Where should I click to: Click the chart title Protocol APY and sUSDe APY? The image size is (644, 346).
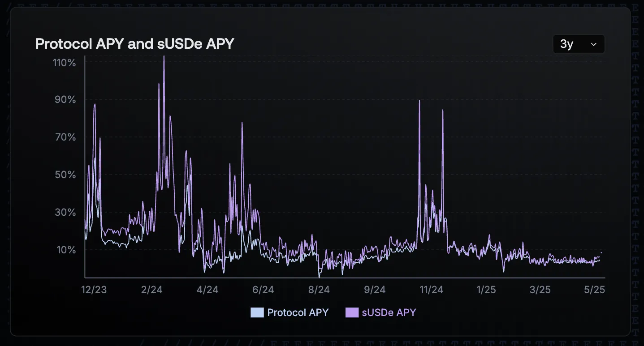134,44
